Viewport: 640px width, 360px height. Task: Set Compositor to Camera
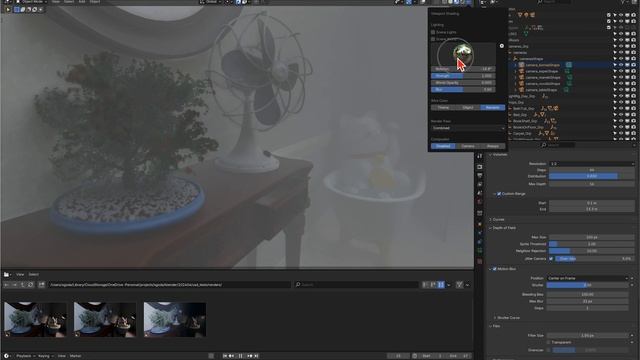point(468,146)
